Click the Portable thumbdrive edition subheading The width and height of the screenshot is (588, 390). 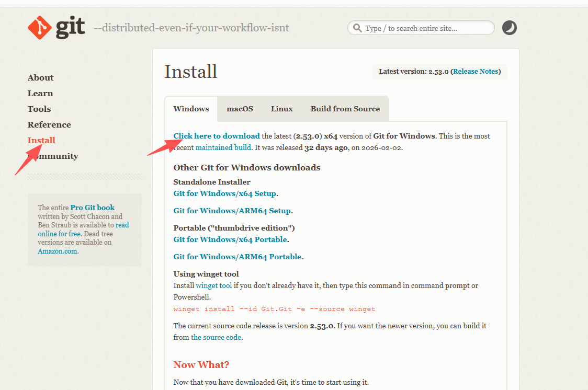coord(234,228)
